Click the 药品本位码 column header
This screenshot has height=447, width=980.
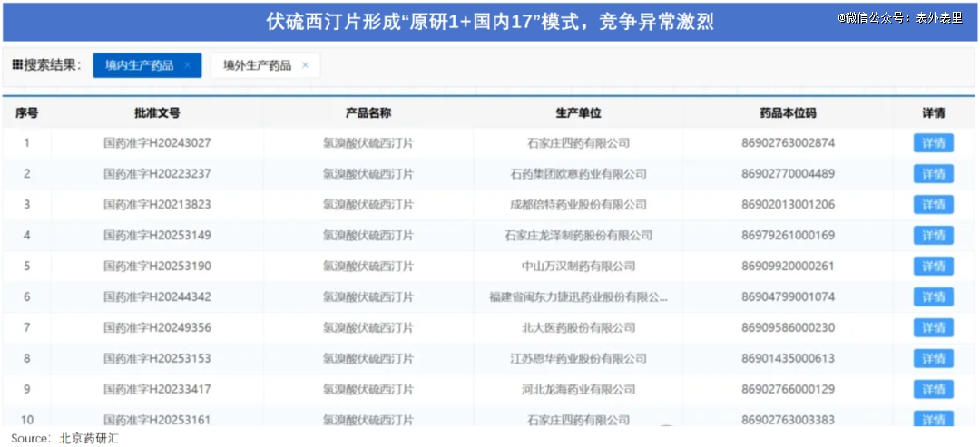click(788, 113)
